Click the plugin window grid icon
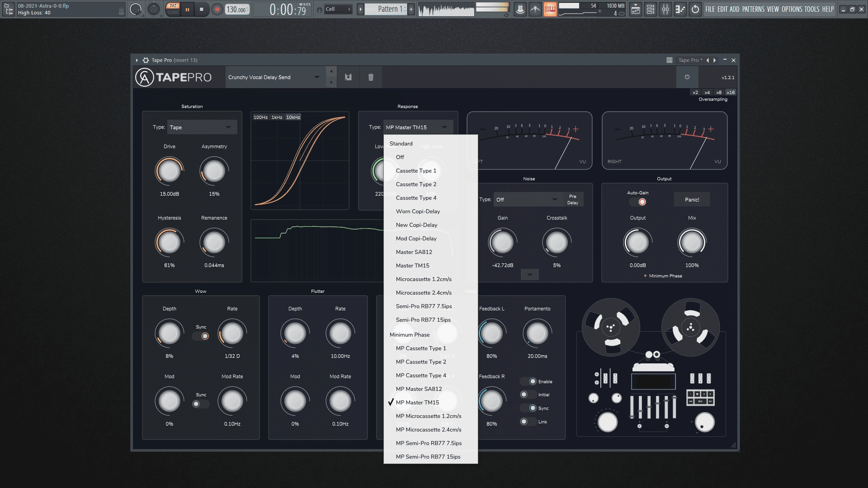 click(x=669, y=60)
